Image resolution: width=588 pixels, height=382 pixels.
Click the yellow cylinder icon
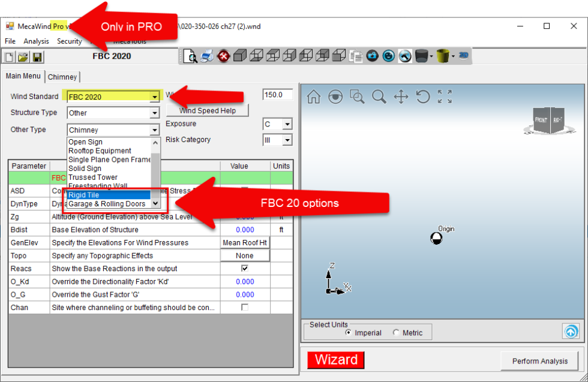click(x=443, y=56)
